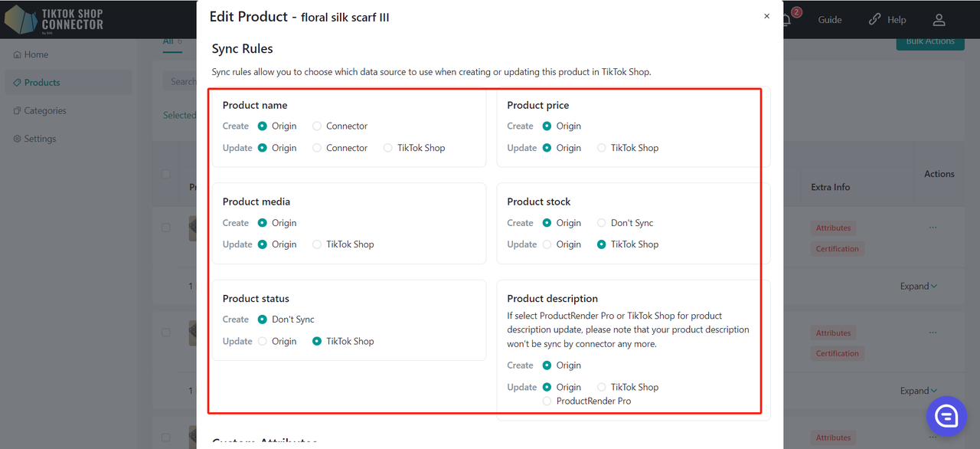Open the Guide link in header
Screen dimensions: 980x449
click(x=830, y=20)
